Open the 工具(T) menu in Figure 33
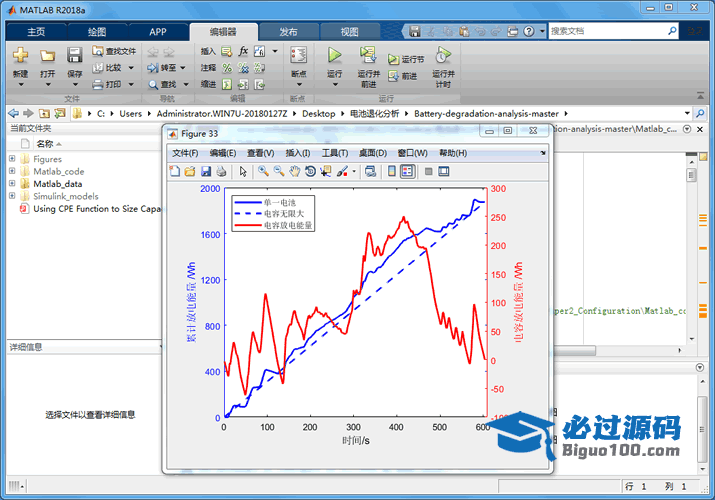This screenshot has width=715, height=500. coord(335,153)
